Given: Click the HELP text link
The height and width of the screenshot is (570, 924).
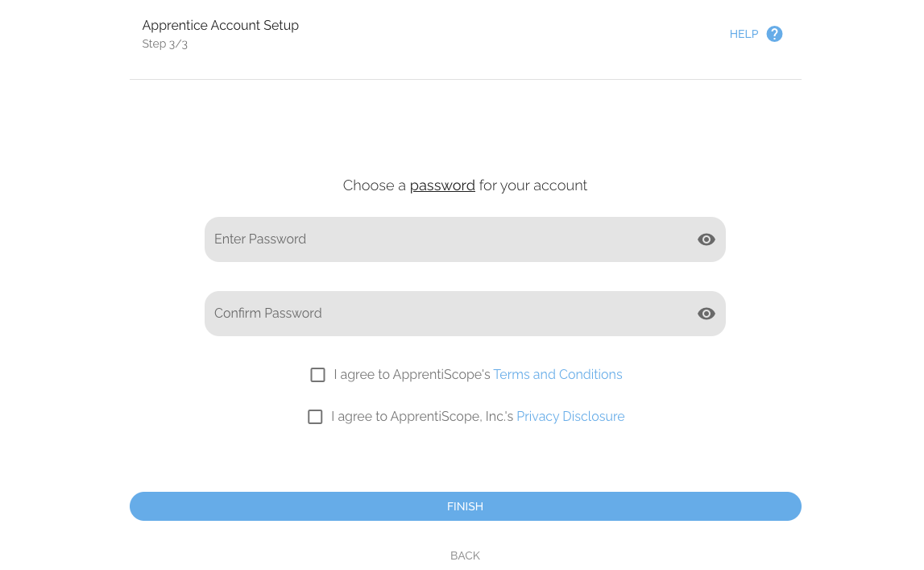Looking at the screenshot, I should click(x=744, y=34).
